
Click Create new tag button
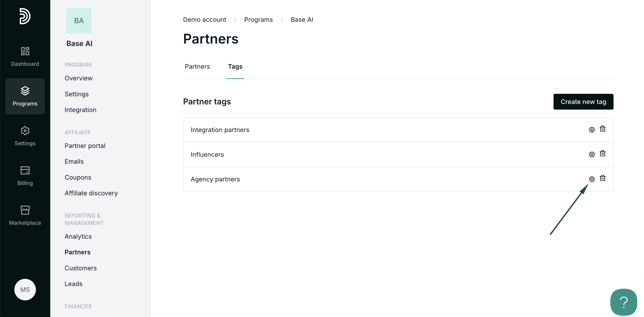pos(583,102)
